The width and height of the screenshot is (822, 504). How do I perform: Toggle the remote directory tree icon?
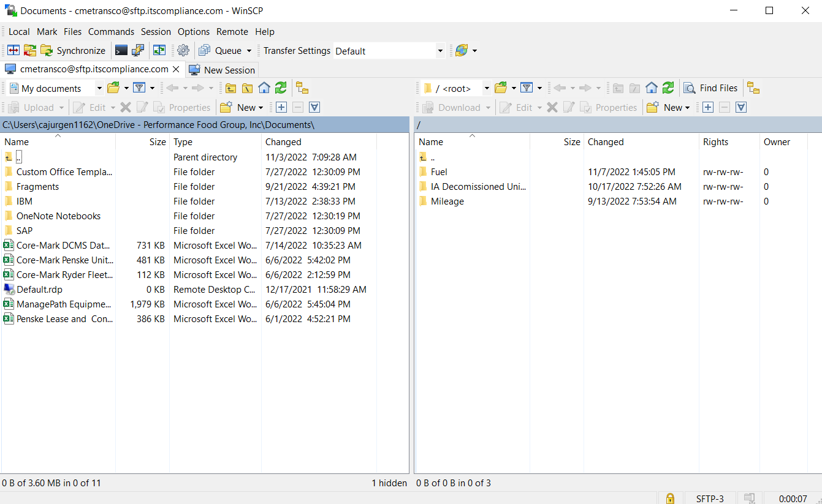(x=753, y=88)
